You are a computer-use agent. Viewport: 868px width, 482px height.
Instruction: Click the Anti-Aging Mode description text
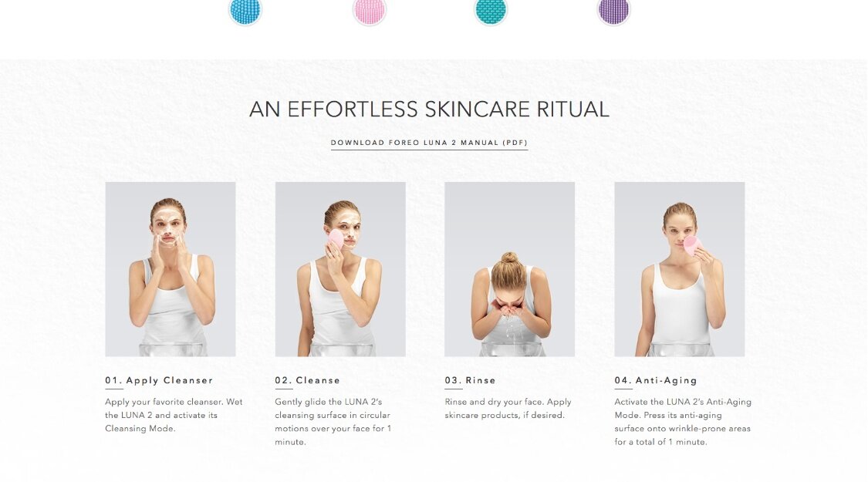(x=683, y=422)
